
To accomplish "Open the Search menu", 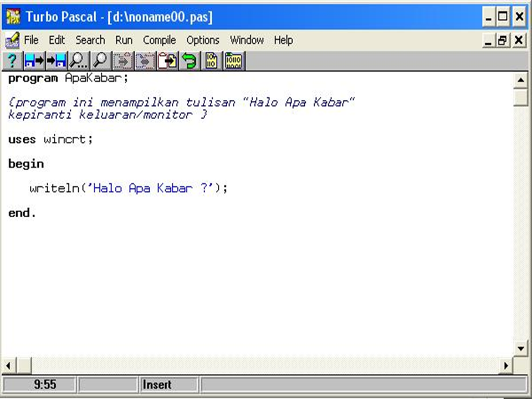I will click(x=90, y=40).
